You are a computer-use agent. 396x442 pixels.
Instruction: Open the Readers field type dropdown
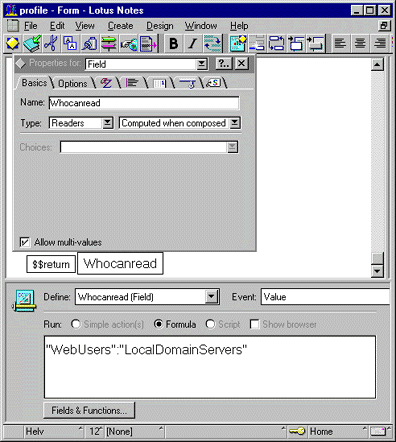pyautogui.click(x=107, y=123)
